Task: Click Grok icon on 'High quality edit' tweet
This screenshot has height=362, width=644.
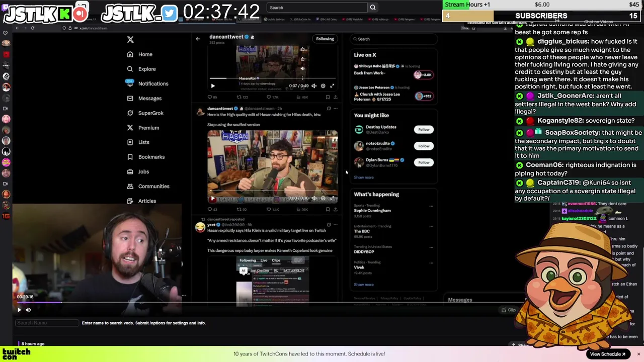Action: click(x=329, y=109)
